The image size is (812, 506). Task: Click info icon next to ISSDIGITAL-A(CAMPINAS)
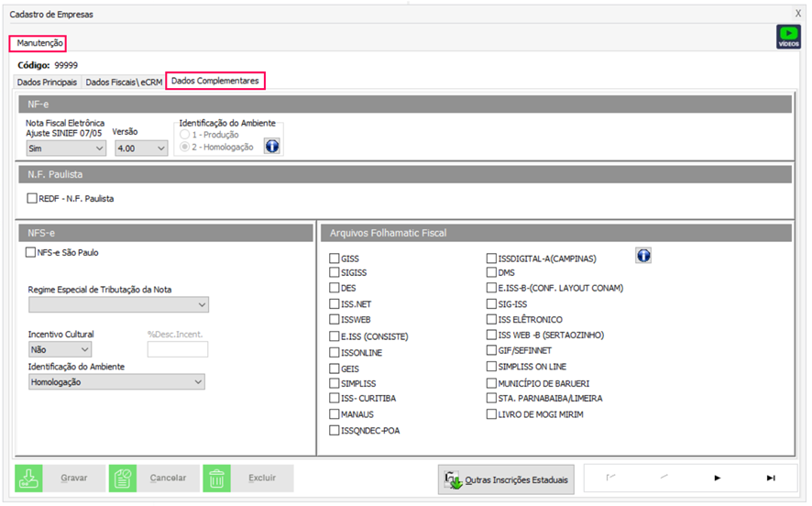(x=643, y=256)
